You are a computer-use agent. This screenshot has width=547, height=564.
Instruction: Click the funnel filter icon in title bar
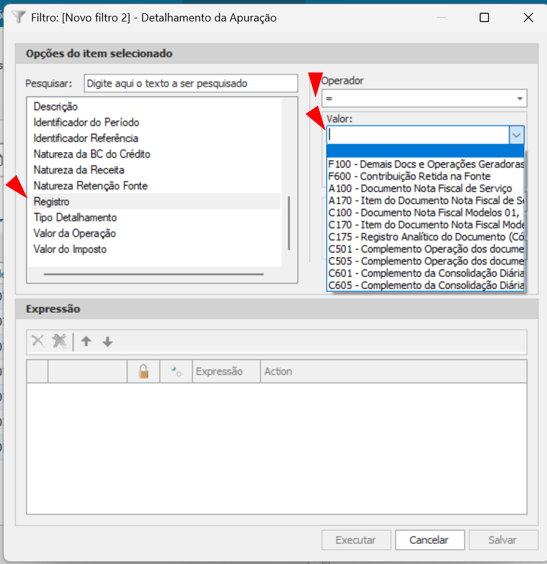click(19, 17)
